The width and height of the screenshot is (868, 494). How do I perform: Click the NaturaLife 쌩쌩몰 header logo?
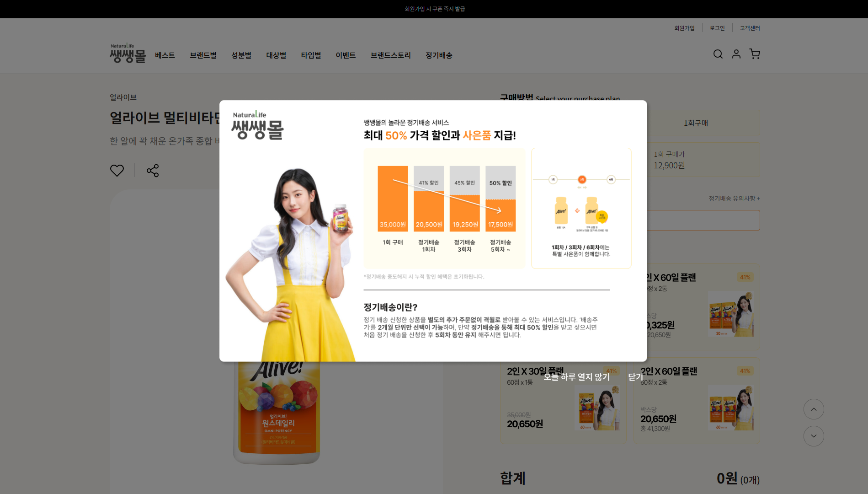[128, 53]
